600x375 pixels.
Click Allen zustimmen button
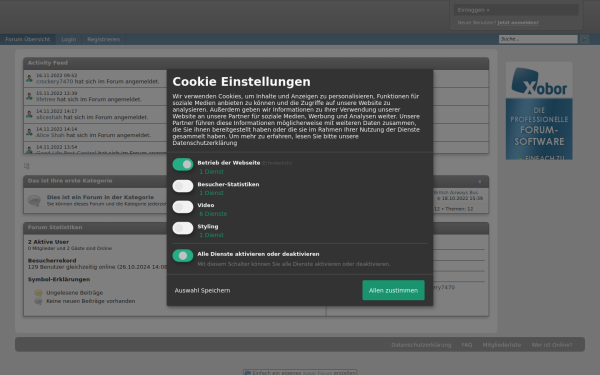(x=393, y=290)
